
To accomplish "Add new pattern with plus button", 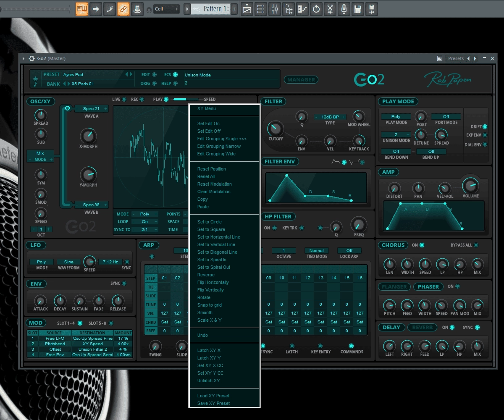I will coord(234,9).
